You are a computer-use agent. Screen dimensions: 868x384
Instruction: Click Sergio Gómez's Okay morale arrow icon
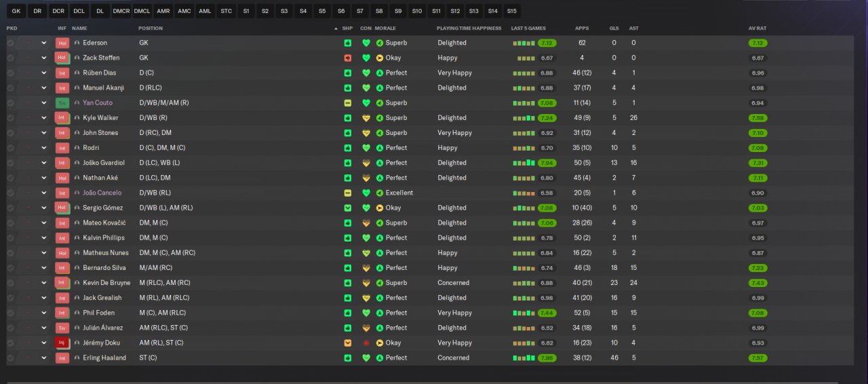coord(380,208)
